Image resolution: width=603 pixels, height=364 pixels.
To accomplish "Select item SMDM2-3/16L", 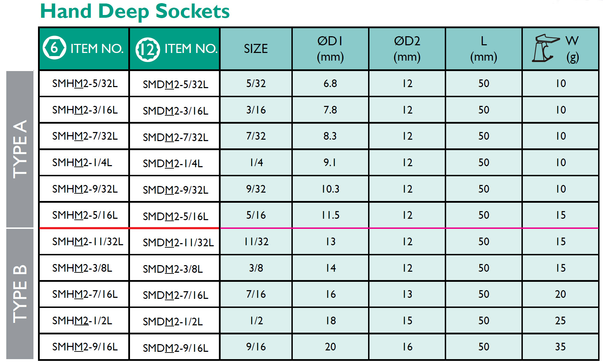I will (175, 111).
